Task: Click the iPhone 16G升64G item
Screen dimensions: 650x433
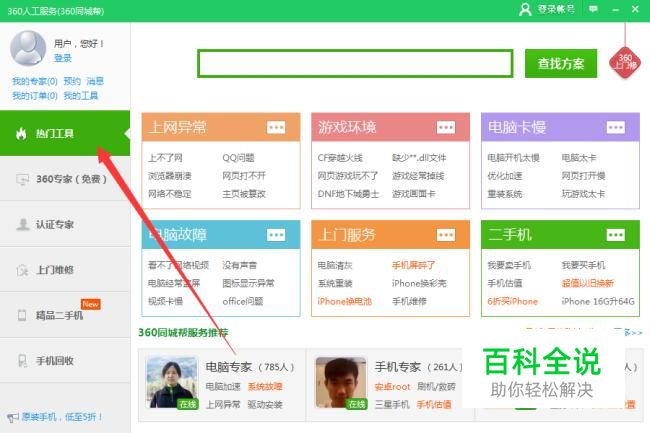Action: [598, 301]
